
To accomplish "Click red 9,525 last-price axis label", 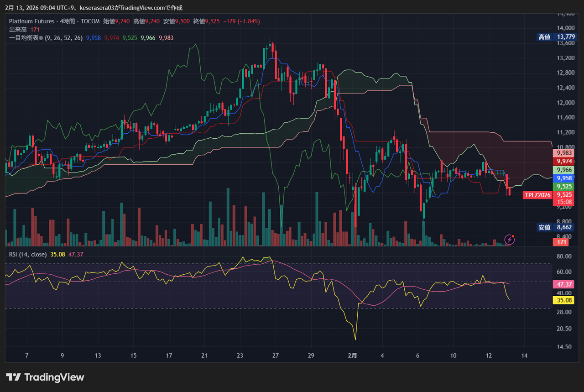I will click(x=564, y=195).
